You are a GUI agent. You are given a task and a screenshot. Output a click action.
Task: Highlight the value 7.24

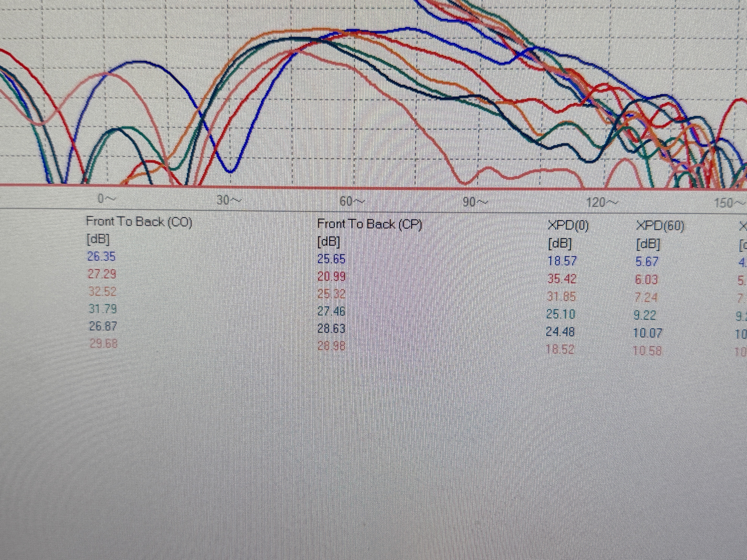646,298
